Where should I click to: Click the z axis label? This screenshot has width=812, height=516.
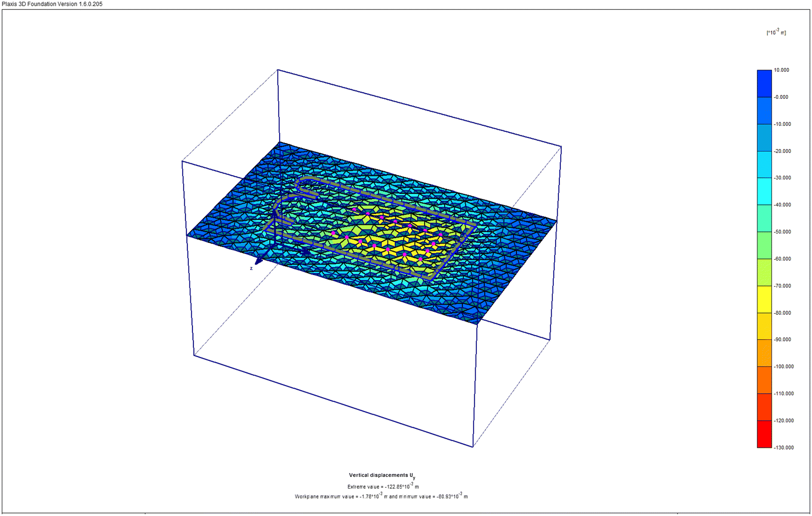coord(251,269)
